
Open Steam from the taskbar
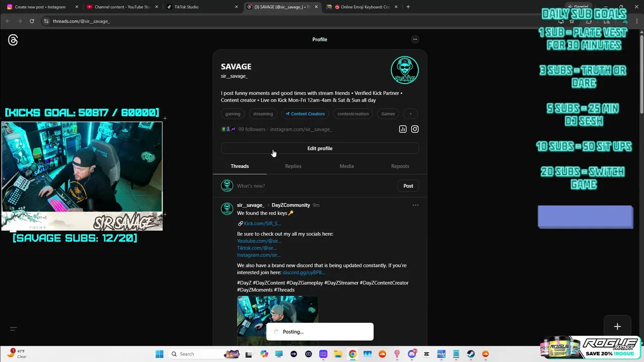(471, 354)
